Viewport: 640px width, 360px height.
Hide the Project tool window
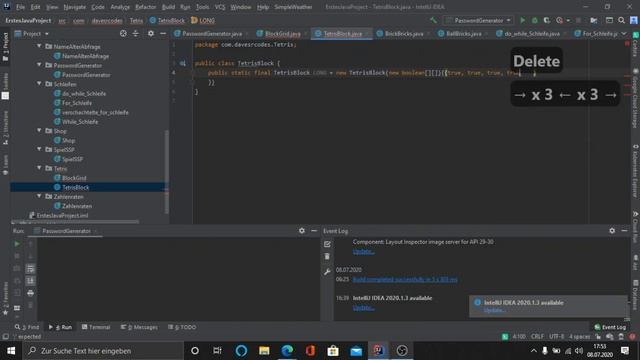pos(163,33)
